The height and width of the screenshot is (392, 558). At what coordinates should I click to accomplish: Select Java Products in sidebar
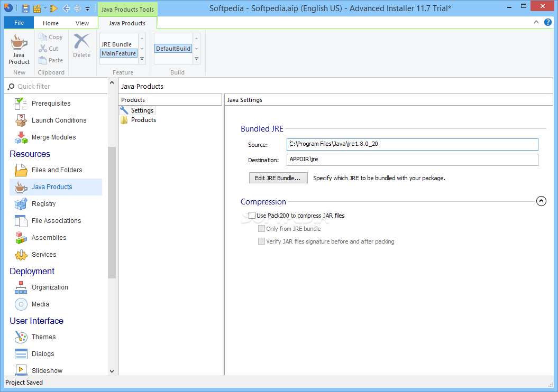(56, 187)
